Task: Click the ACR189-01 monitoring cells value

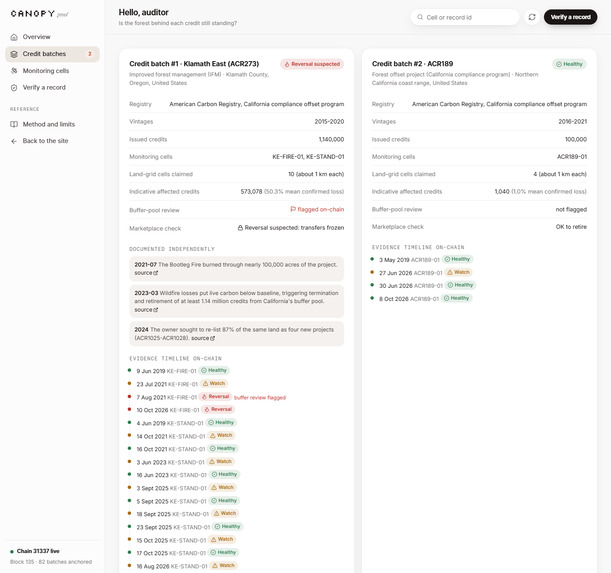Action: 572,157
